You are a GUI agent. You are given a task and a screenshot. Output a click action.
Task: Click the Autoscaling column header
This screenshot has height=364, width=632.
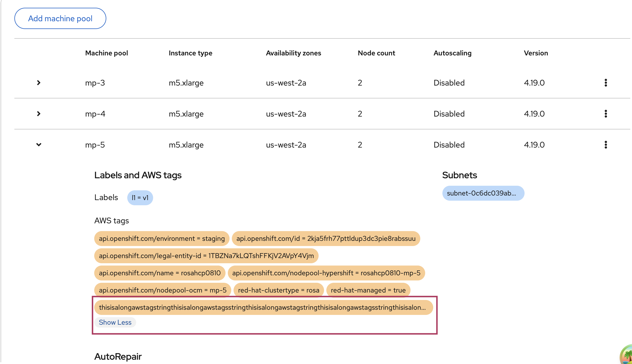pyautogui.click(x=452, y=53)
